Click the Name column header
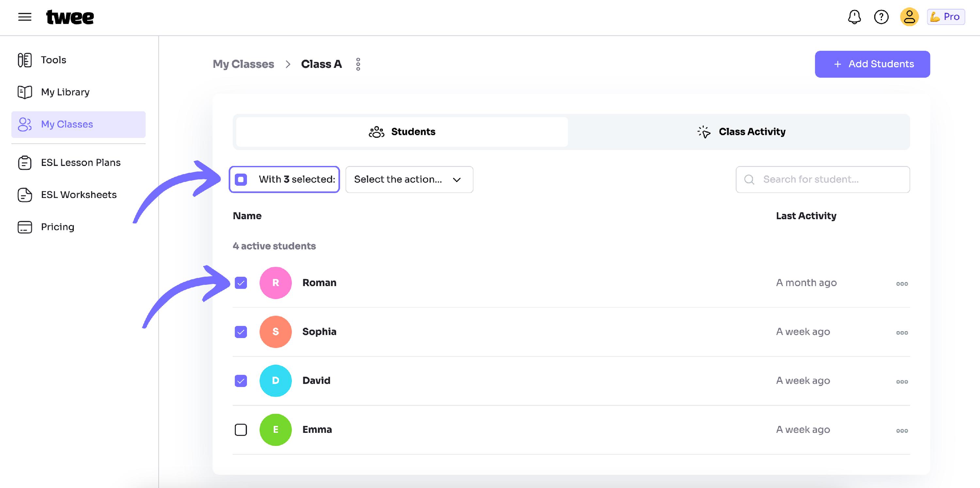Screen dimensions: 980x488 click(247, 216)
